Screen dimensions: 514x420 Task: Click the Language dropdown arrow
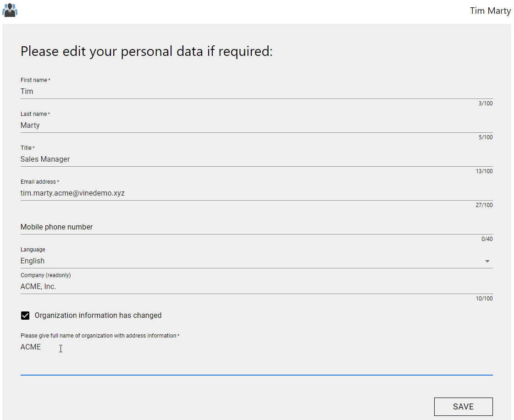pyautogui.click(x=487, y=262)
